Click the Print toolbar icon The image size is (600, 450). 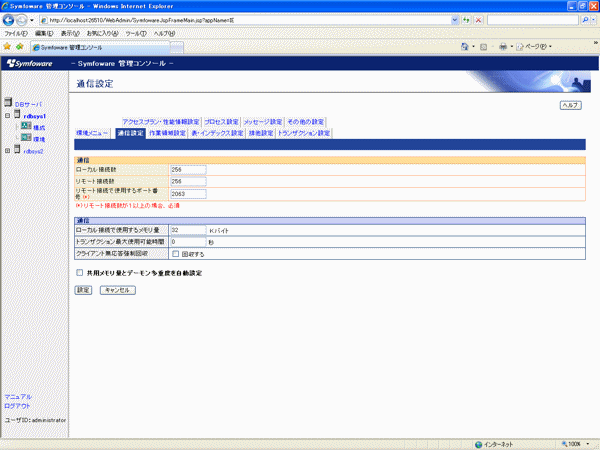coord(503,47)
